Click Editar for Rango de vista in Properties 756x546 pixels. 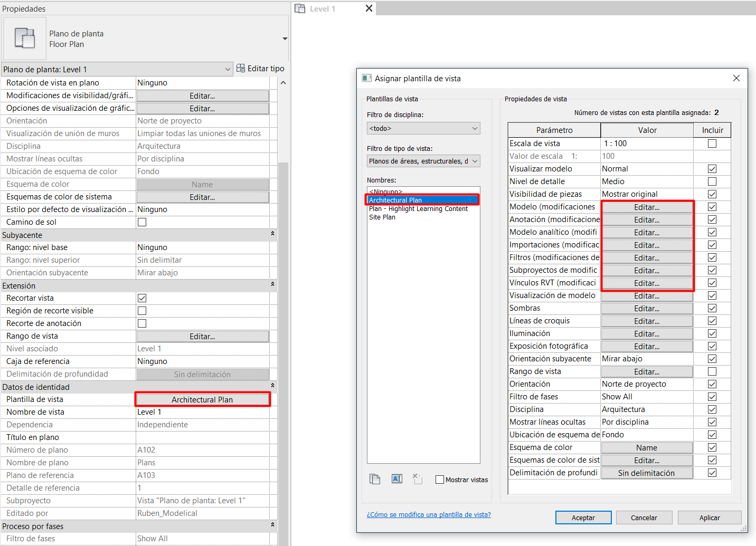pos(202,336)
